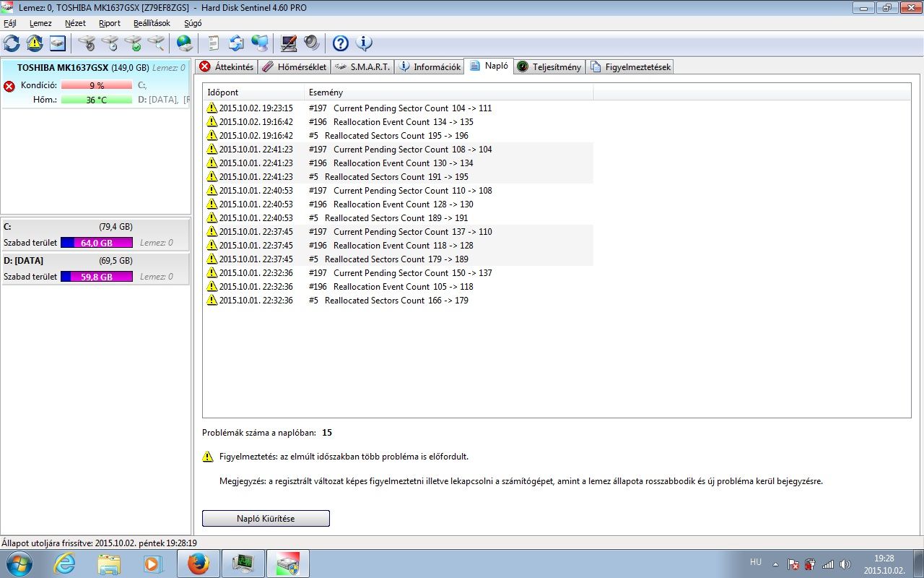The height and width of the screenshot is (578, 924).
Task: Open Windows Explorer folder taskbar icon
Action: [109, 564]
